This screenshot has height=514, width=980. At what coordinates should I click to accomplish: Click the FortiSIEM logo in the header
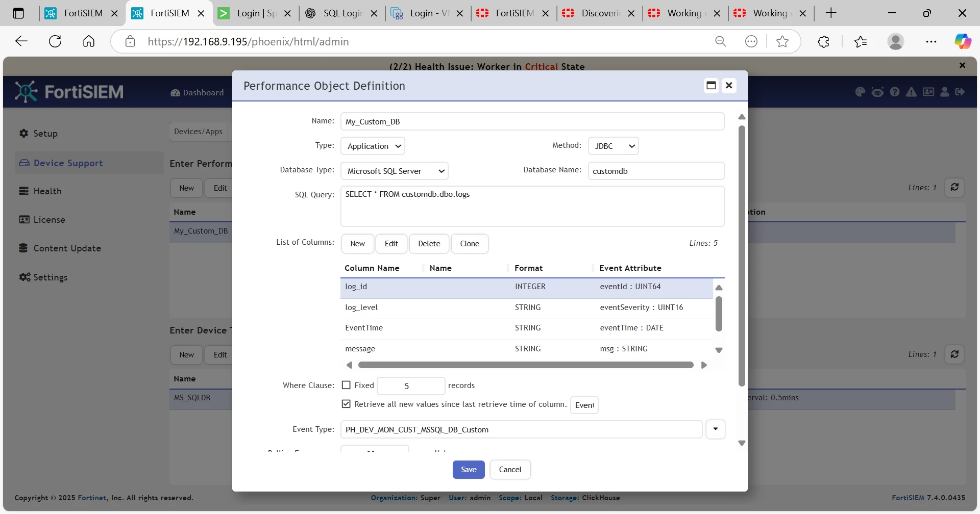point(69,92)
